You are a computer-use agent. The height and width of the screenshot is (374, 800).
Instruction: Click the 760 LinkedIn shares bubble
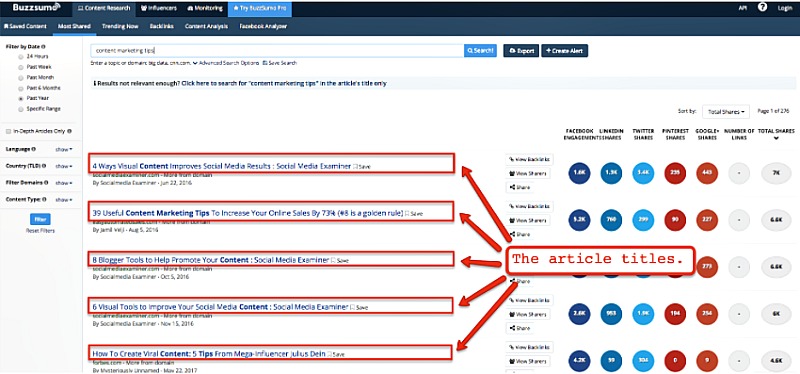[611, 220]
